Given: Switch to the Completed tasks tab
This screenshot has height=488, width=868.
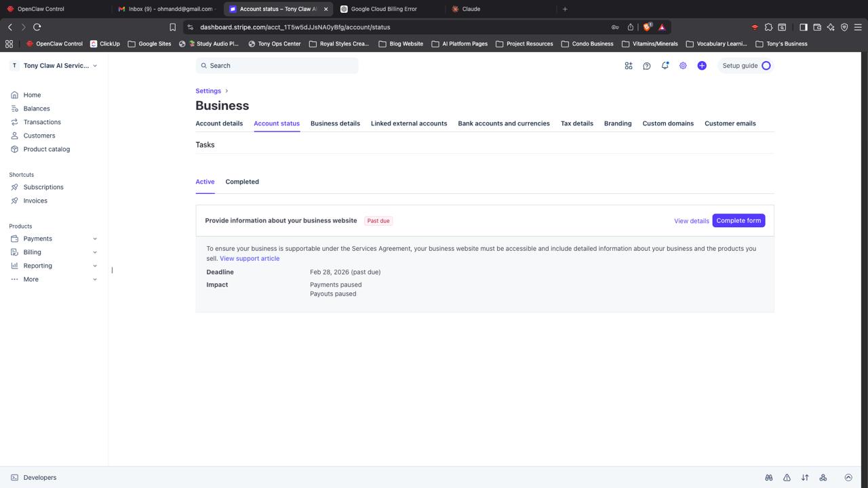Looking at the screenshot, I should coord(242,182).
